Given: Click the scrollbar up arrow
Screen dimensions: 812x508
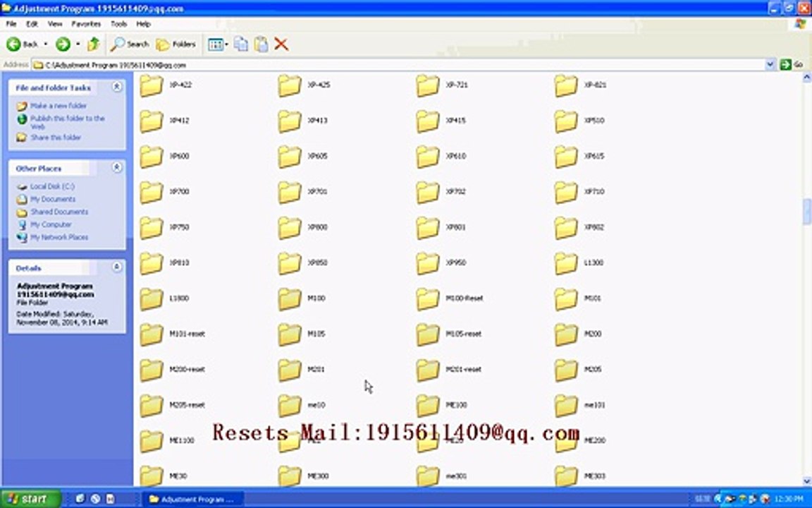Looking at the screenshot, I should [807, 78].
